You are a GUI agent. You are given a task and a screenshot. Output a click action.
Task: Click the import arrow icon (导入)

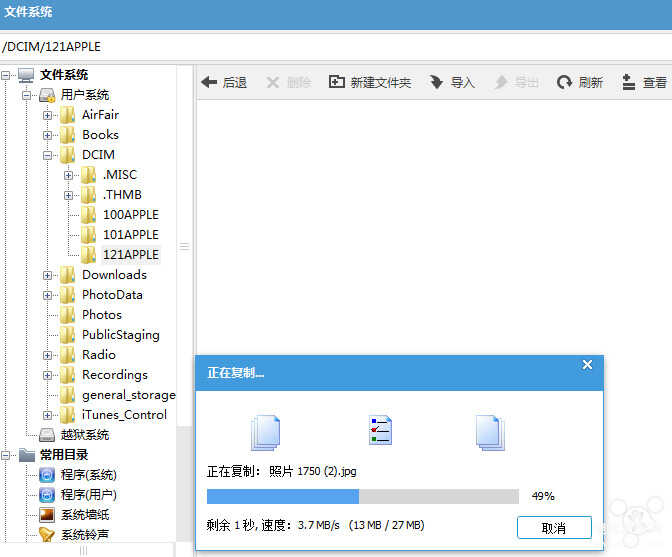tap(436, 81)
